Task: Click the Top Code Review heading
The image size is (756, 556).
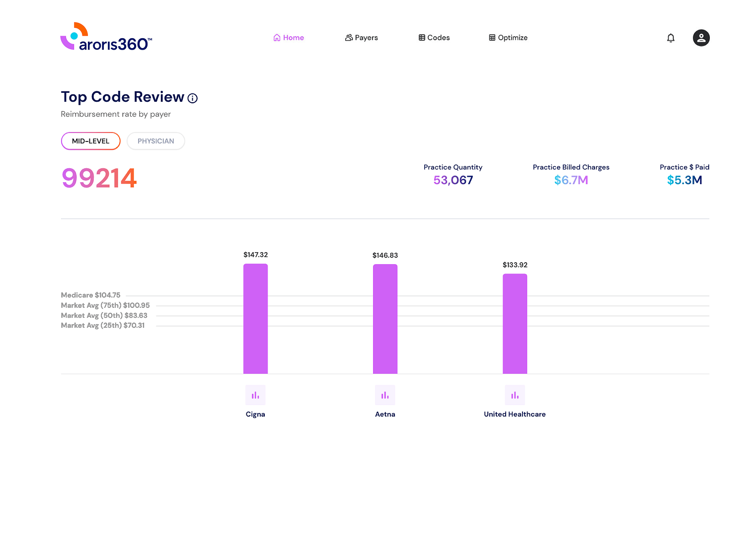Action: coord(122,97)
